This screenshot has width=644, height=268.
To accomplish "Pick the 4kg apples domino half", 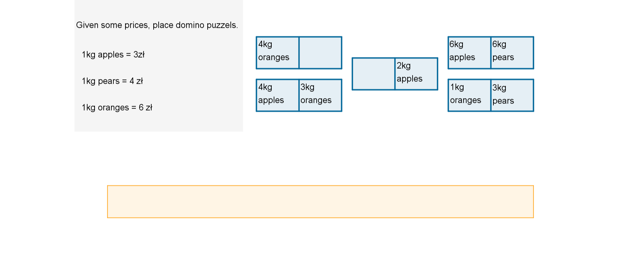I will pos(277,95).
